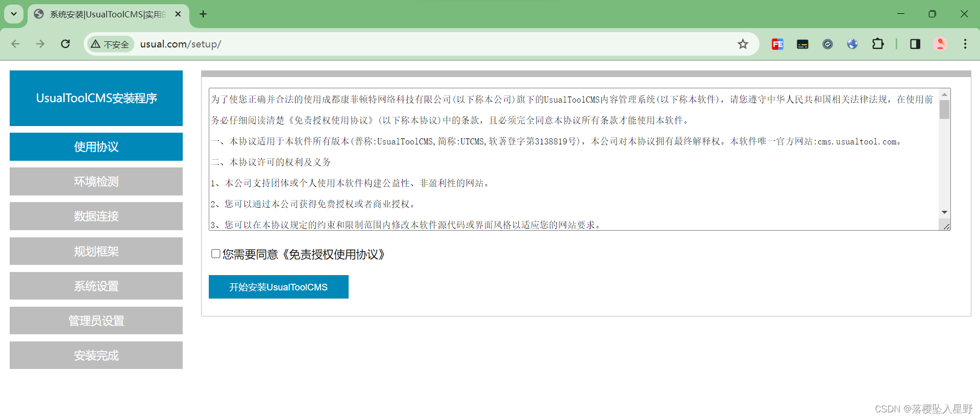This screenshot has width=980, height=419.
Task: Click browser forward arrow
Action: tap(40, 44)
